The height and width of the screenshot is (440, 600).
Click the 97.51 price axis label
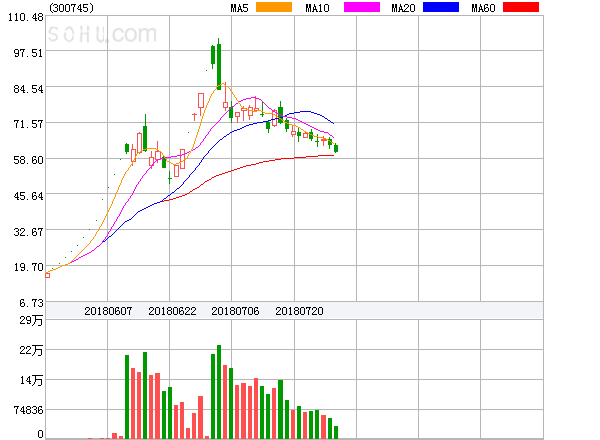(x=28, y=53)
